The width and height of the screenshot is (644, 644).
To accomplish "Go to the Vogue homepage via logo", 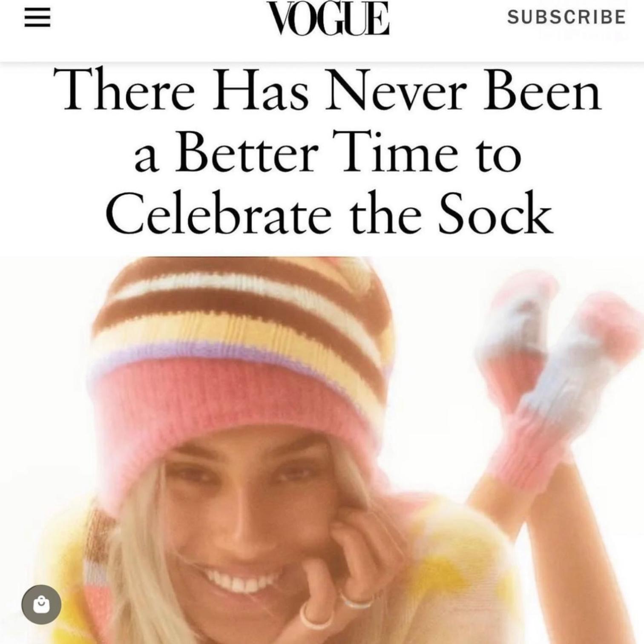I will [330, 18].
